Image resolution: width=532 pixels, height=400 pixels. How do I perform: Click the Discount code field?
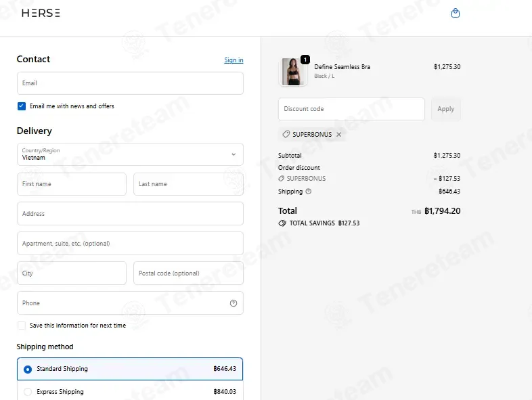click(351, 109)
